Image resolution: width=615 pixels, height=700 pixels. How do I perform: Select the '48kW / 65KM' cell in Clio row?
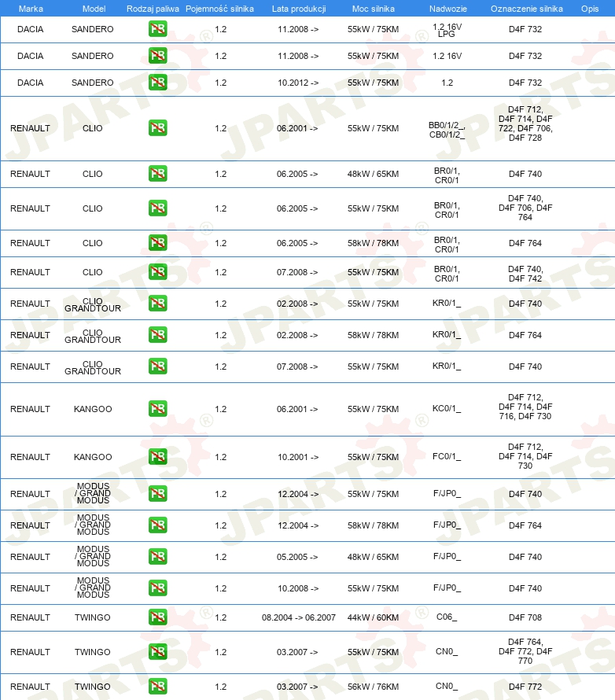pyautogui.click(x=373, y=174)
